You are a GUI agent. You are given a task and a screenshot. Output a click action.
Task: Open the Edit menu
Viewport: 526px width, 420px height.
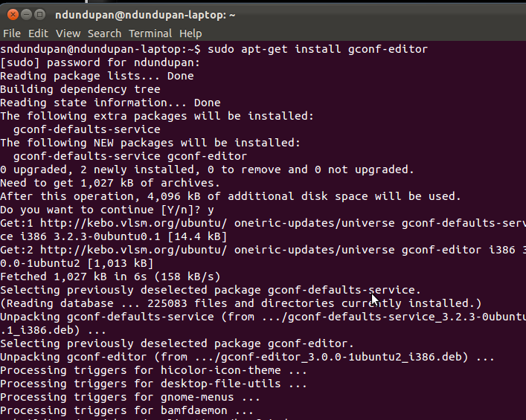(38, 33)
